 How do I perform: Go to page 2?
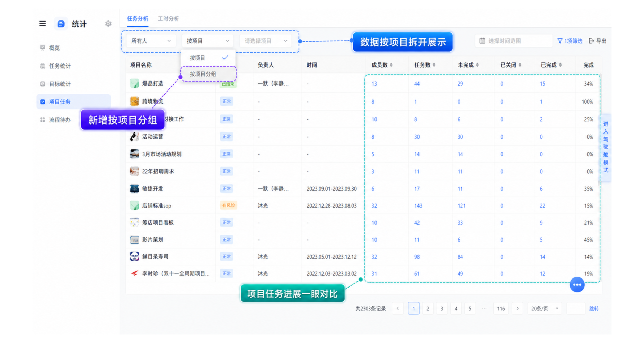[x=427, y=308]
